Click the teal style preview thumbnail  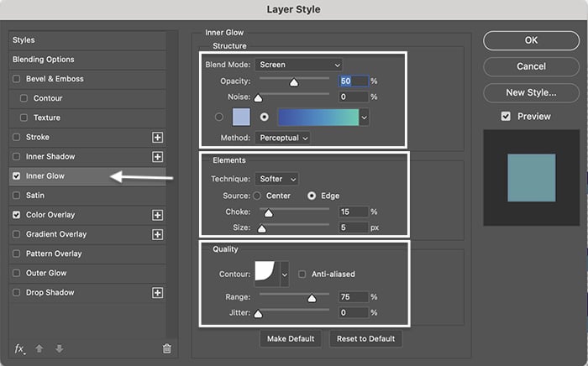pos(532,178)
